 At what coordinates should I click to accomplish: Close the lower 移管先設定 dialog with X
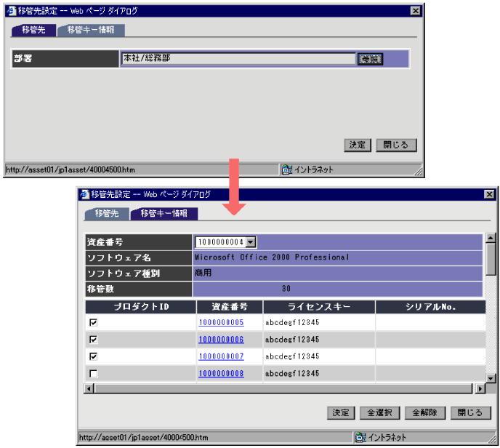(489, 194)
